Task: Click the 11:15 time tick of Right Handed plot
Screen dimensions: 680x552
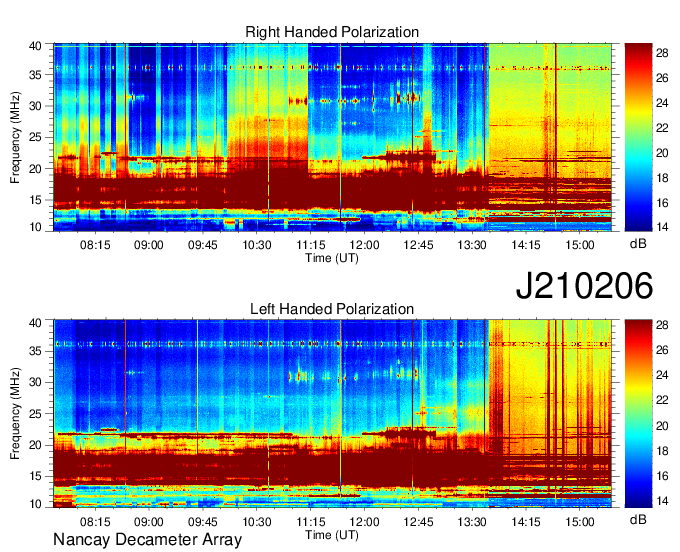Action: click(311, 245)
